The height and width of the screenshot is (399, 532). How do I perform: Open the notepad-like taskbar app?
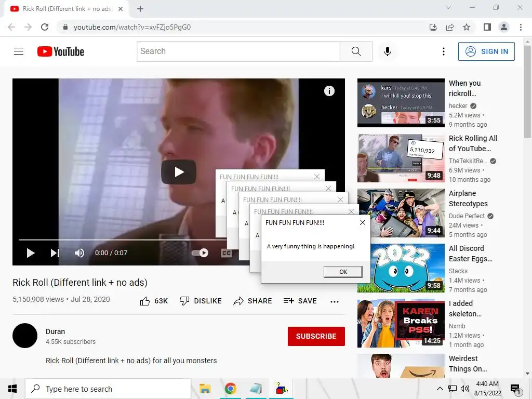(256, 389)
